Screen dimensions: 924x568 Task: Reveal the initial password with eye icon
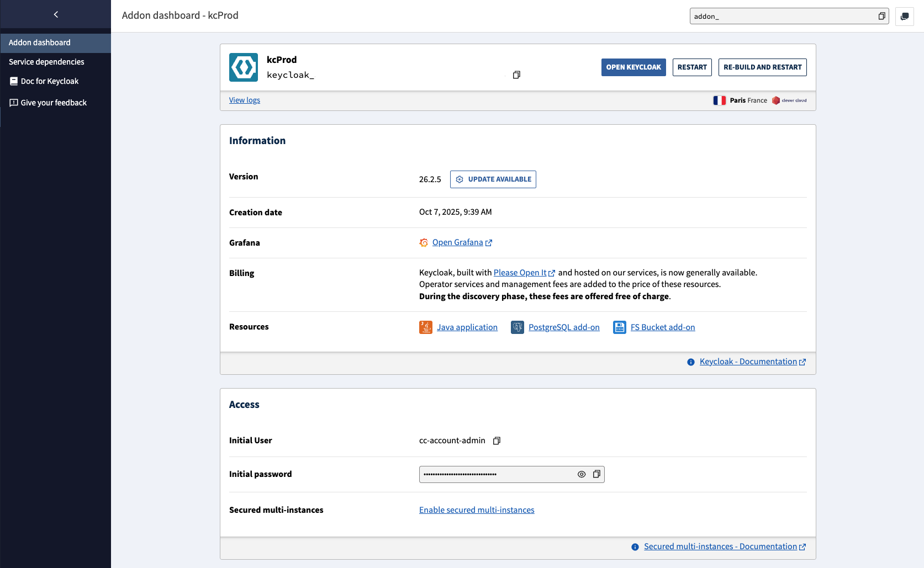click(x=582, y=474)
